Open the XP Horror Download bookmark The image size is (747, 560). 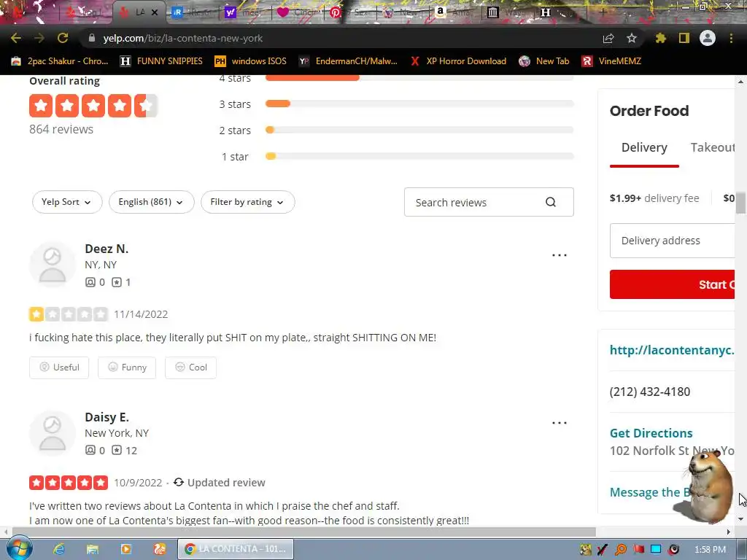coord(458,61)
